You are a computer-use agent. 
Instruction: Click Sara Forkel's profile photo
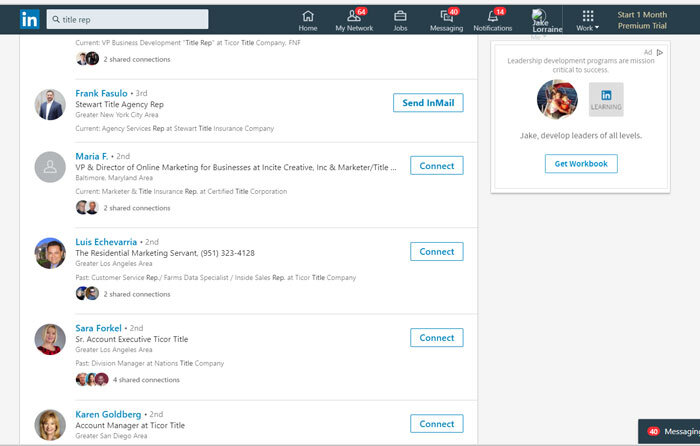point(50,339)
